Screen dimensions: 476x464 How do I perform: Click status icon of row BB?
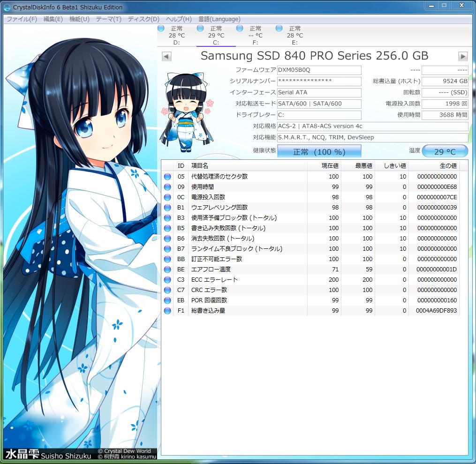(x=167, y=259)
